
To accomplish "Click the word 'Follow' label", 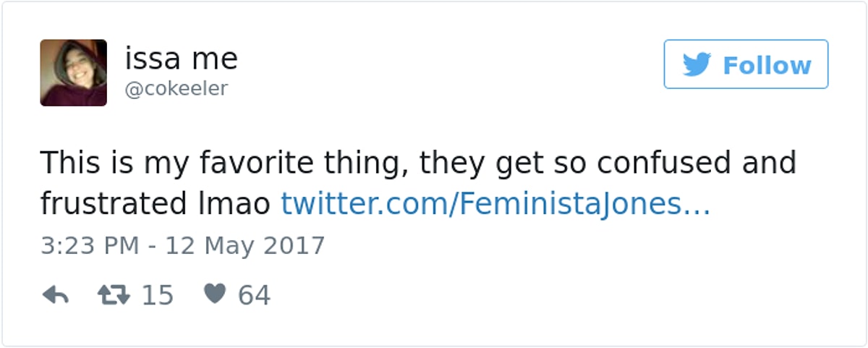I will [x=767, y=65].
